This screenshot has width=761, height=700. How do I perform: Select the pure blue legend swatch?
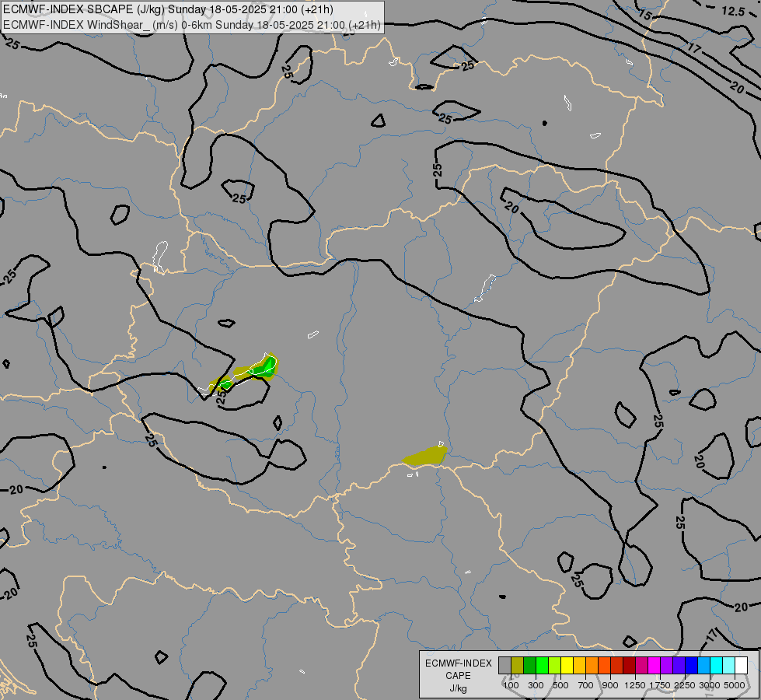click(x=691, y=666)
